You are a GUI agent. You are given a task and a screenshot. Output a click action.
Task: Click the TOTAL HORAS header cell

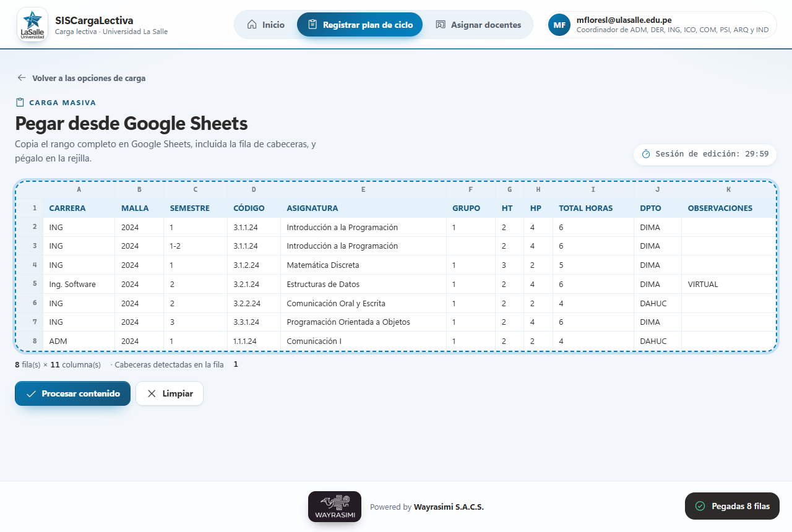[x=593, y=208]
